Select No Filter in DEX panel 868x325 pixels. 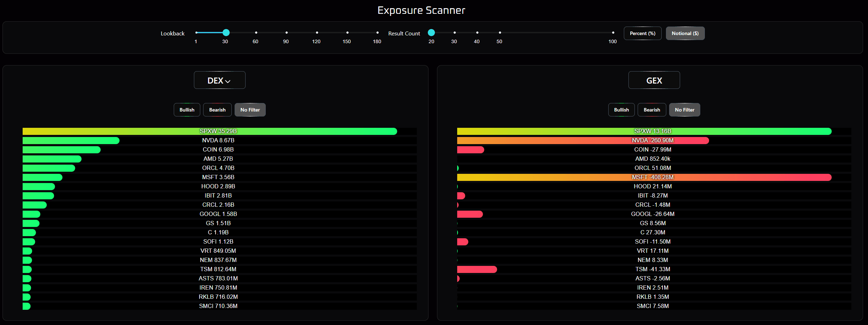[x=250, y=110]
